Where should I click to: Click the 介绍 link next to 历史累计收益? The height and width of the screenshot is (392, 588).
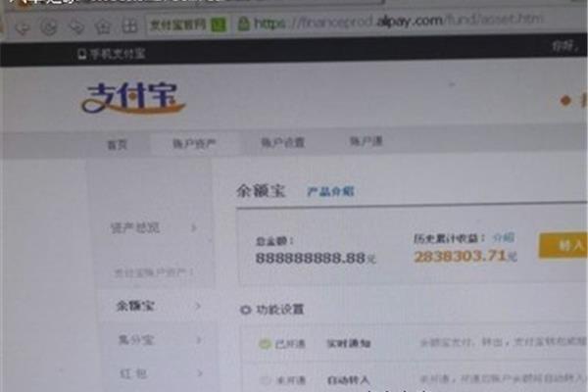coord(504,237)
